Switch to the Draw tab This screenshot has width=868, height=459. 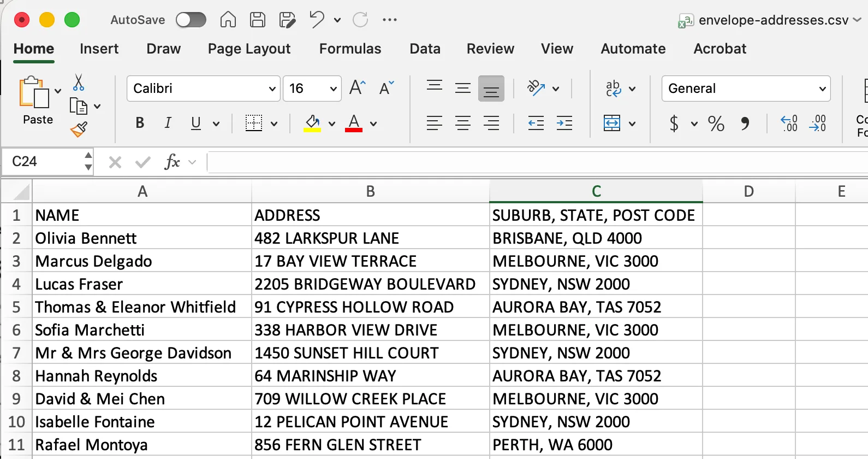[x=163, y=49]
